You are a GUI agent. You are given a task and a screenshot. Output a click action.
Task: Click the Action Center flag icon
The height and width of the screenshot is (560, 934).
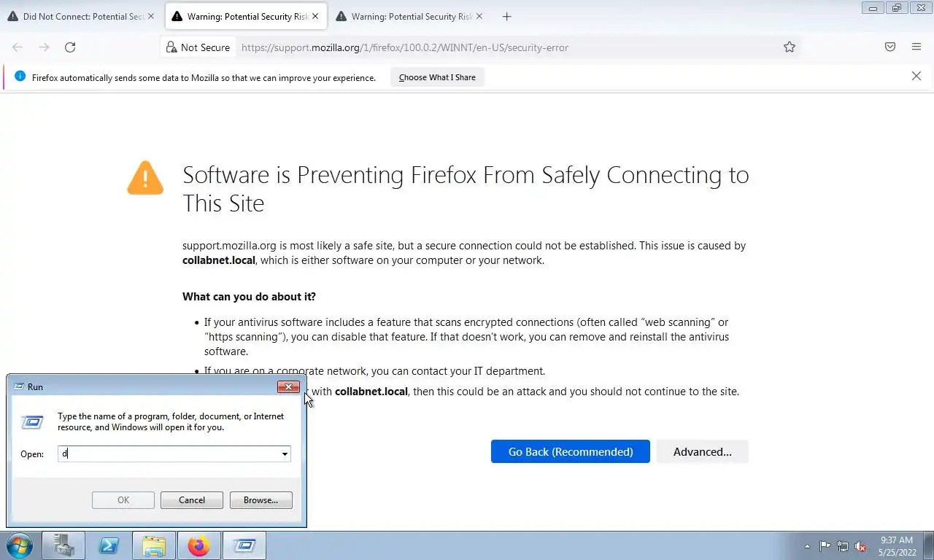(825, 546)
